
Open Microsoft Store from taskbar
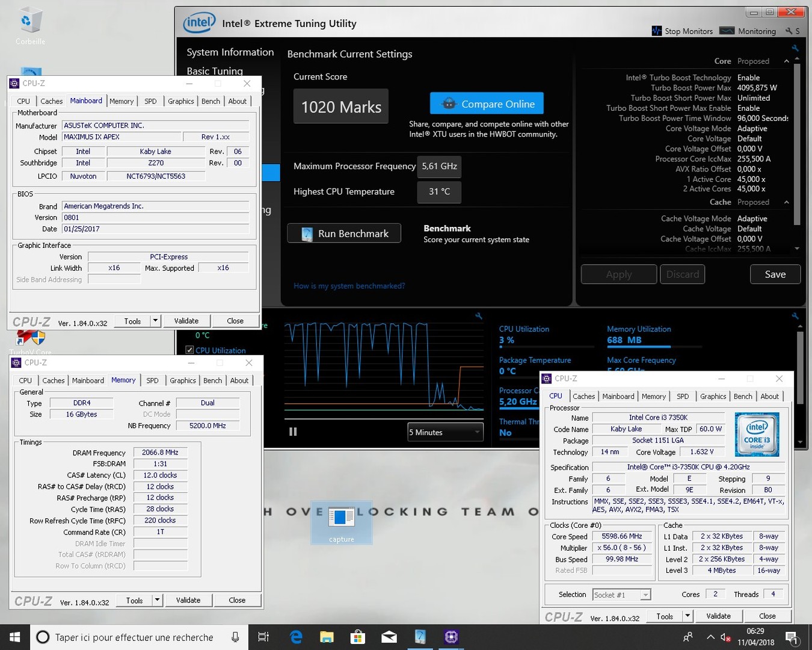click(x=358, y=637)
